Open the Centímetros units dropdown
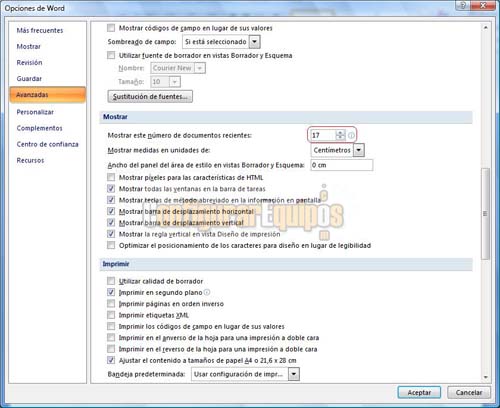The height and width of the screenshot is (408, 500). pyautogui.click(x=359, y=150)
